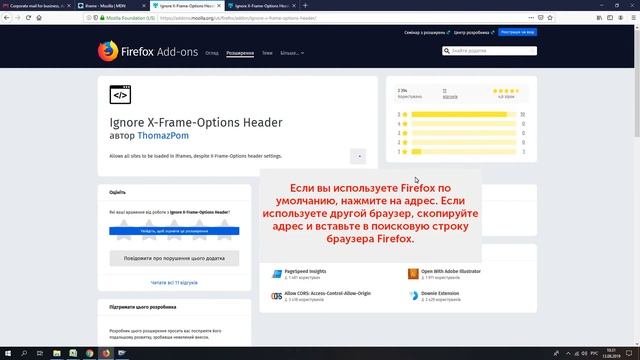This screenshot has width=640, height=360.
Task: Open Allow CORS: Access-Control-Allow-Origin add-on
Action: (x=327, y=293)
